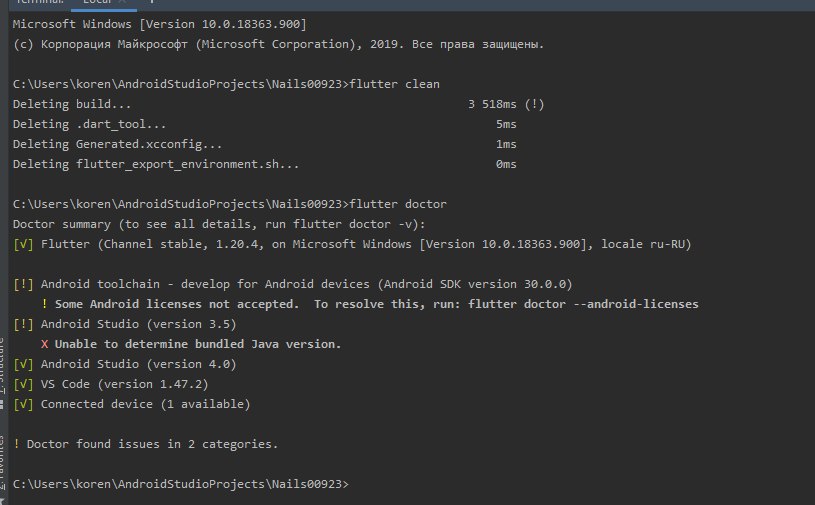The image size is (815, 505).
Task: Click the 'Deleting .dart_tool...' line
Action: click(89, 124)
